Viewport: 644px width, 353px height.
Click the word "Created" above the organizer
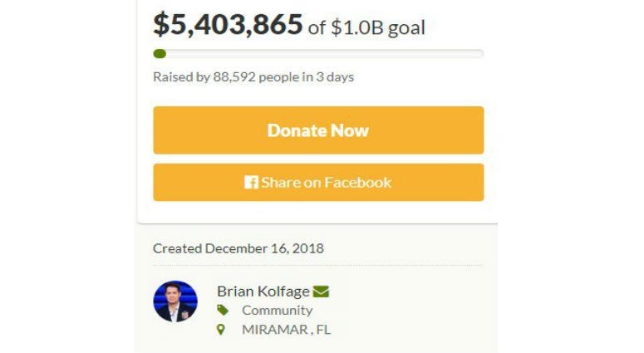177,248
